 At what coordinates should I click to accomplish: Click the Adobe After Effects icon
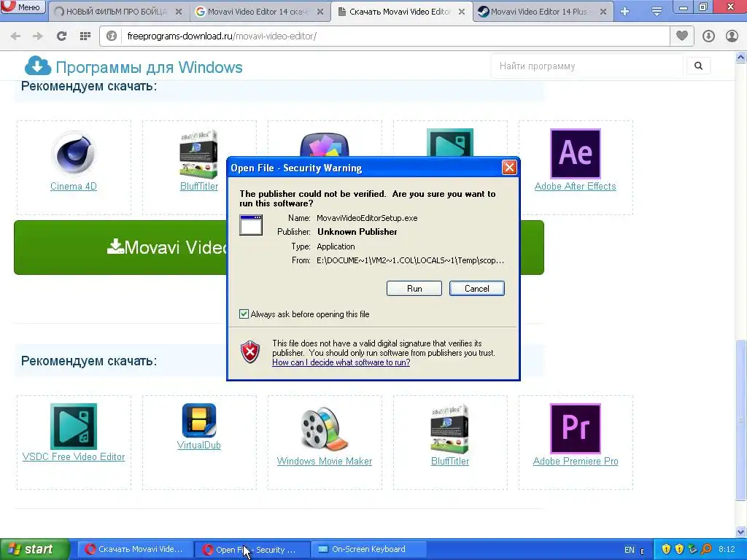pyautogui.click(x=576, y=153)
